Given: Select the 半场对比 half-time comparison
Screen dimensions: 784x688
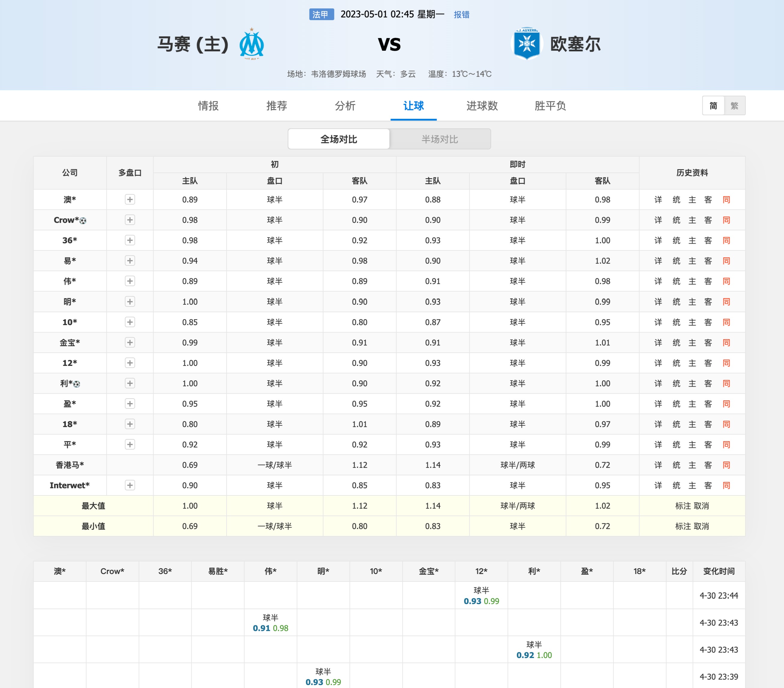Looking at the screenshot, I should point(440,139).
